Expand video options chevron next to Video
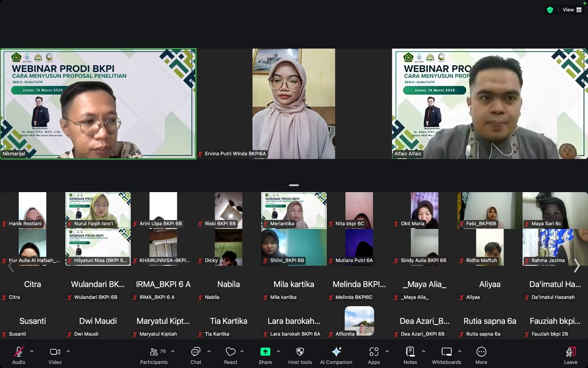The image size is (588, 368). tap(68, 351)
